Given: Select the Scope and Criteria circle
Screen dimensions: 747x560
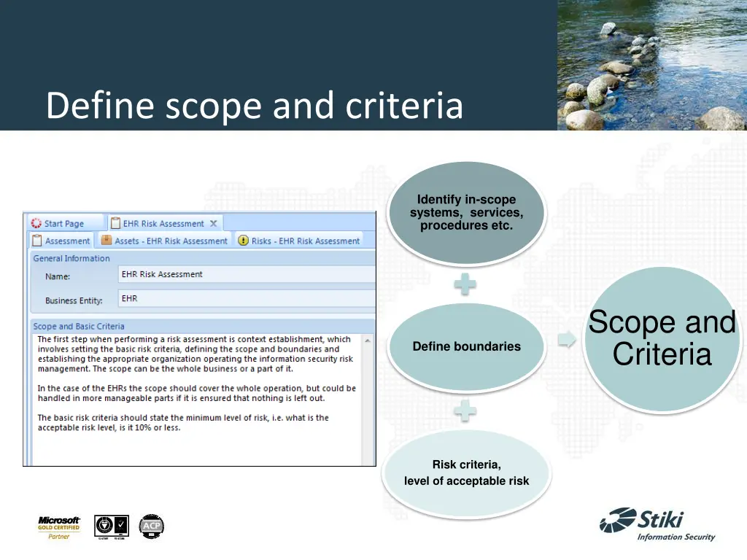Looking at the screenshot, I should tap(662, 340).
